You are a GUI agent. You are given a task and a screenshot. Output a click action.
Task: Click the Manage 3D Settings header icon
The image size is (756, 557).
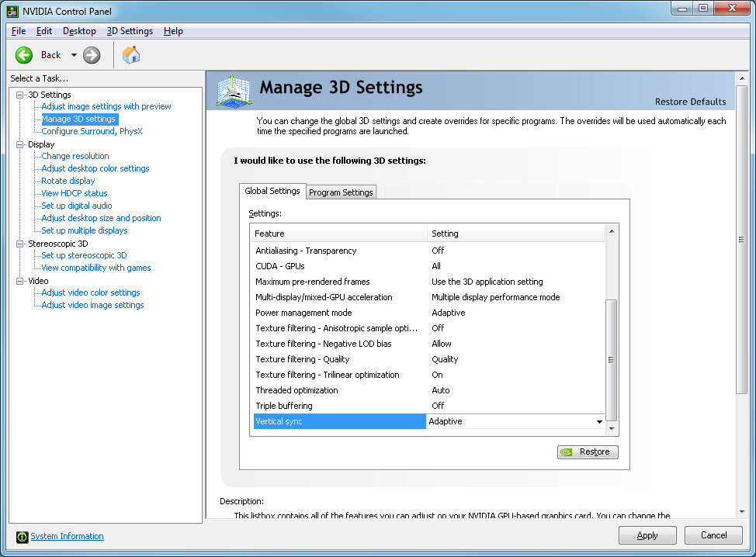pos(234,91)
